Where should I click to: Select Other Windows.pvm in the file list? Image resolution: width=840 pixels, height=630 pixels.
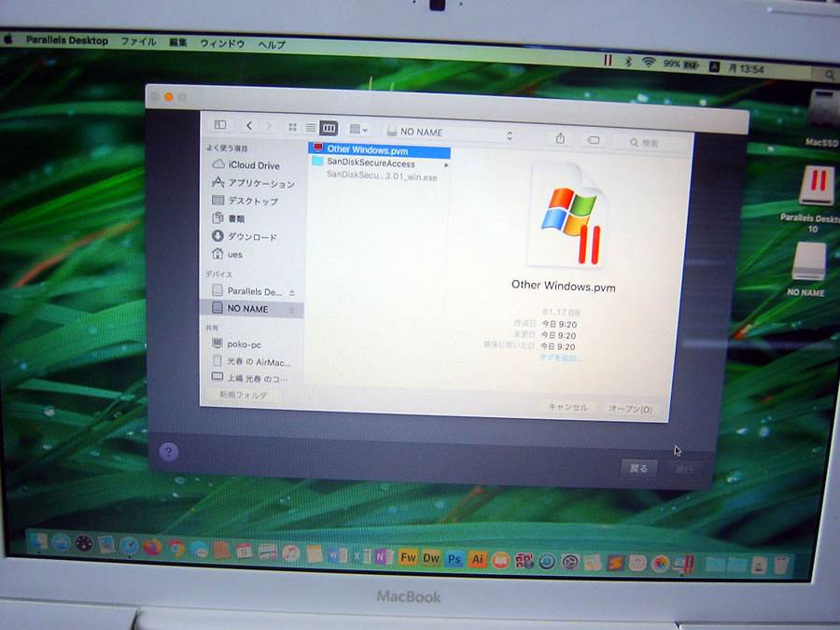click(379, 150)
